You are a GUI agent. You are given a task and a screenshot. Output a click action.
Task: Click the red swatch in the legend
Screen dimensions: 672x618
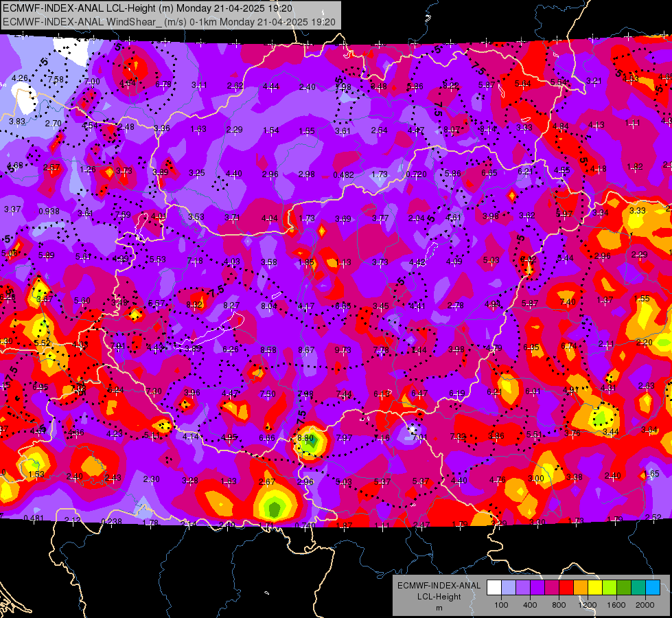(566, 588)
